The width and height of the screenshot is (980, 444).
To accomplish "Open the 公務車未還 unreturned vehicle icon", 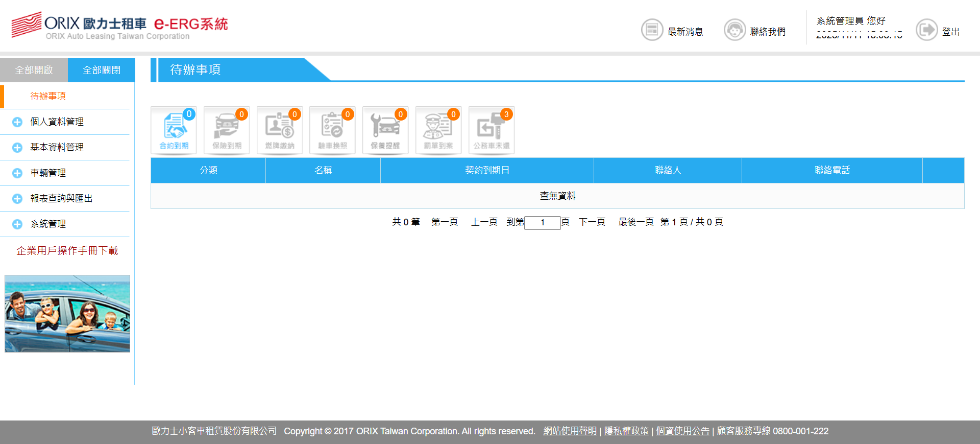I will [492, 130].
